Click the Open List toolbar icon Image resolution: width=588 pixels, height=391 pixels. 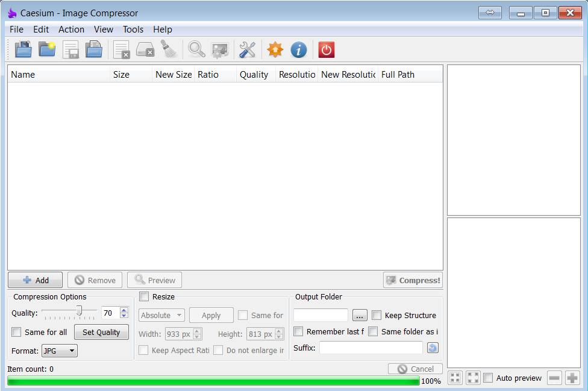coord(94,49)
